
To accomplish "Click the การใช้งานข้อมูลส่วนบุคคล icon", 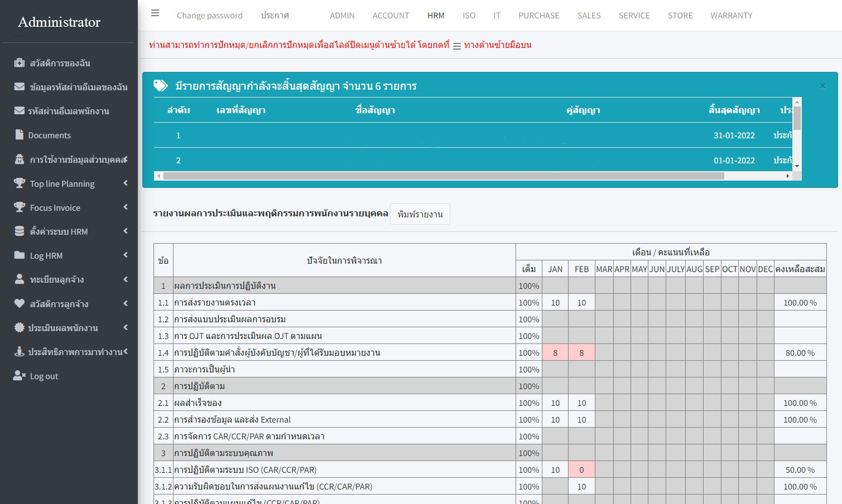I will point(20,159).
